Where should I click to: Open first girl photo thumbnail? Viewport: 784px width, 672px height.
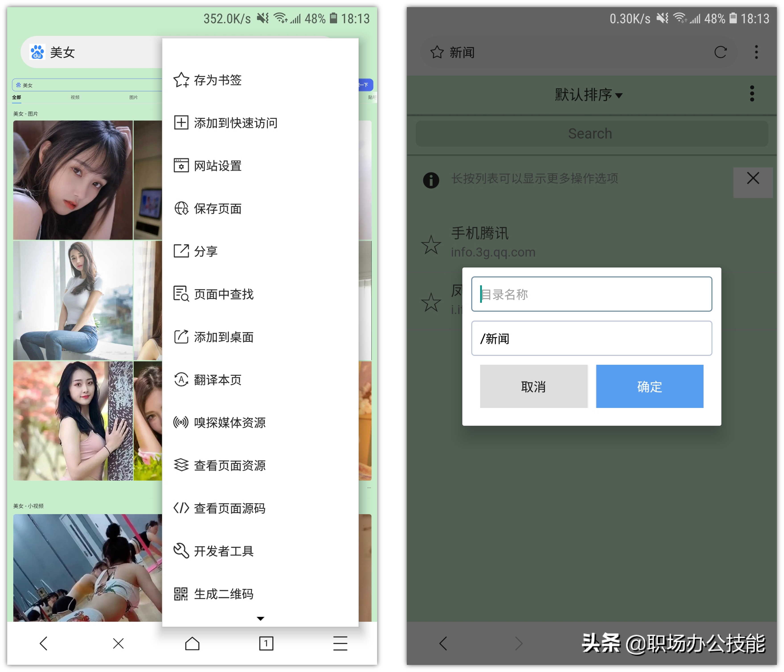73,180
